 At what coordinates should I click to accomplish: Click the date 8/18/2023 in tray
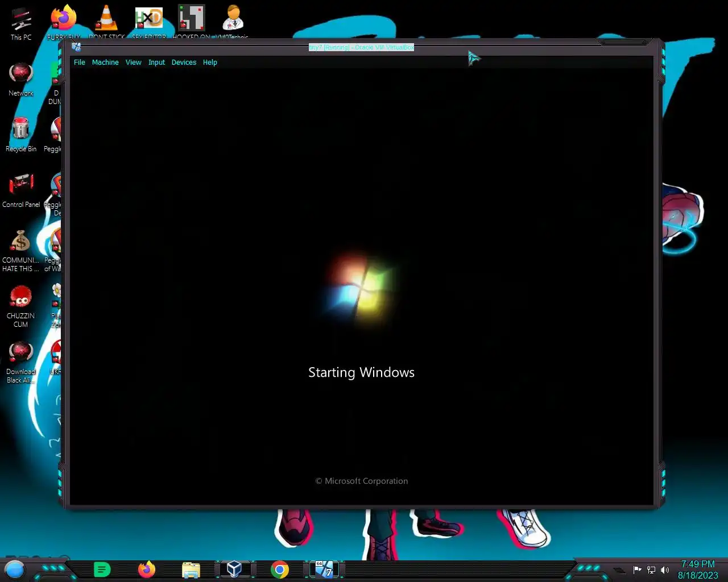click(x=698, y=575)
